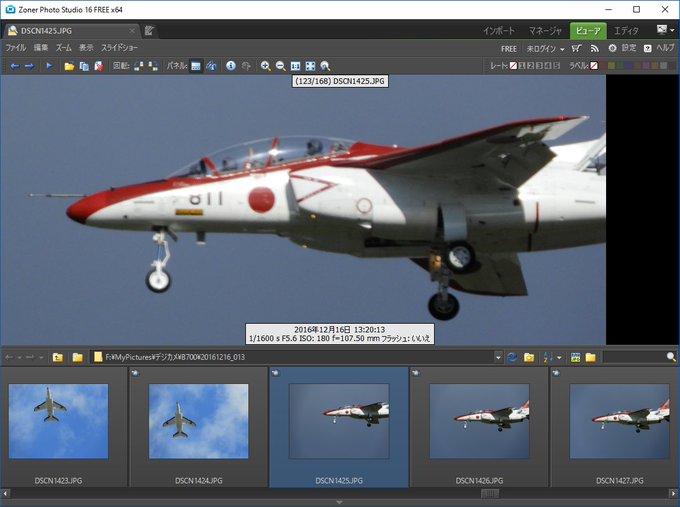Click the copy file icon in toolbar
680x507 pixels.
pyautogui.click(x=84, y=66)
